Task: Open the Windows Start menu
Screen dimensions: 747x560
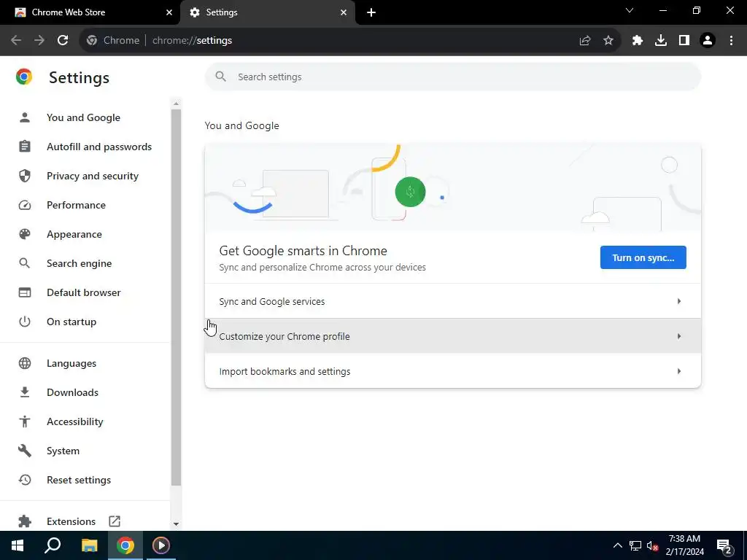Action: [18, 545]
